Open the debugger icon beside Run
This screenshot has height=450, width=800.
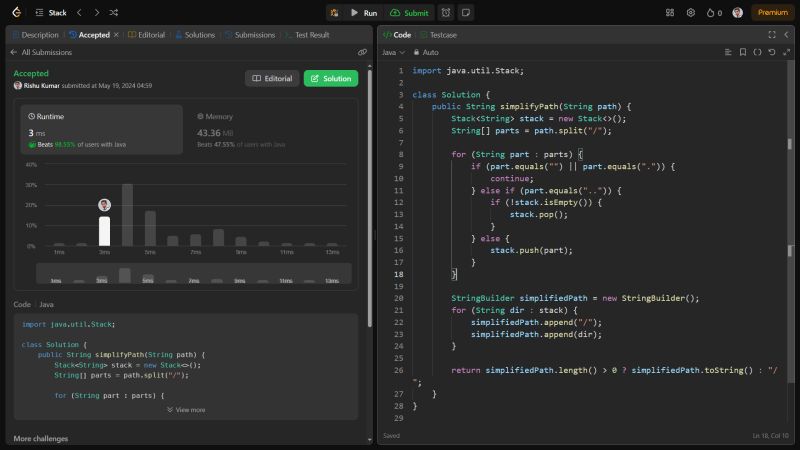(x=335, y=13)
